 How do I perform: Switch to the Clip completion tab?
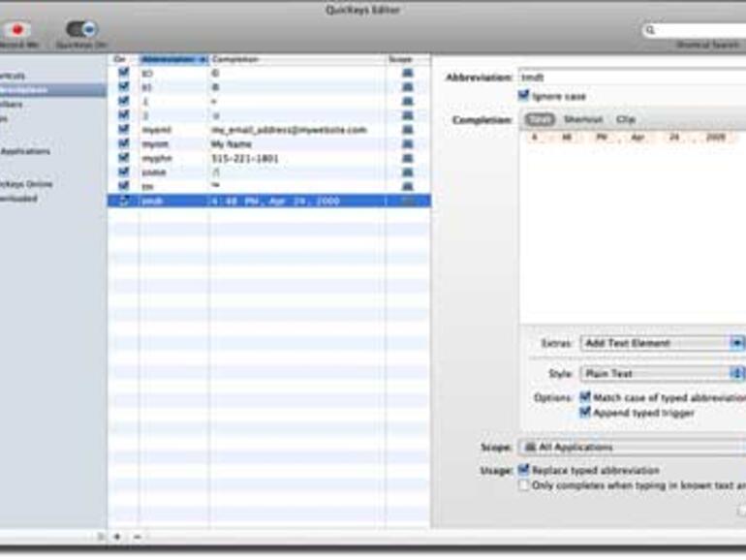(626, 119)
